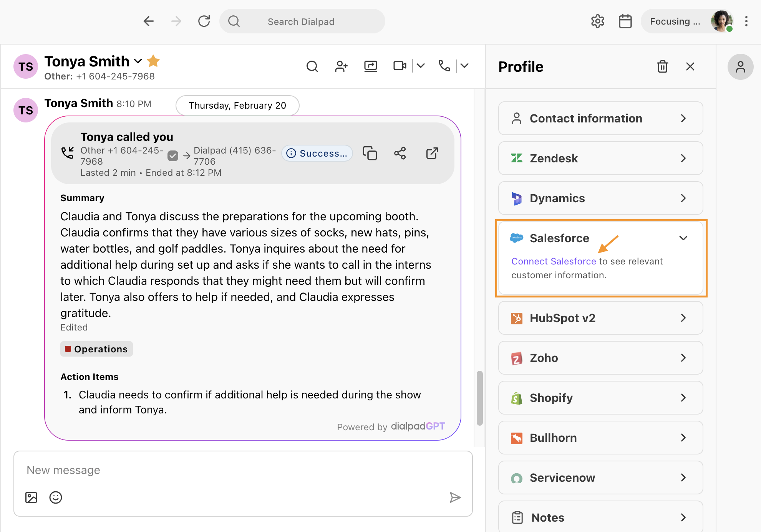
Task: Delete the profile with the trash icon
Action: point(662,66)
